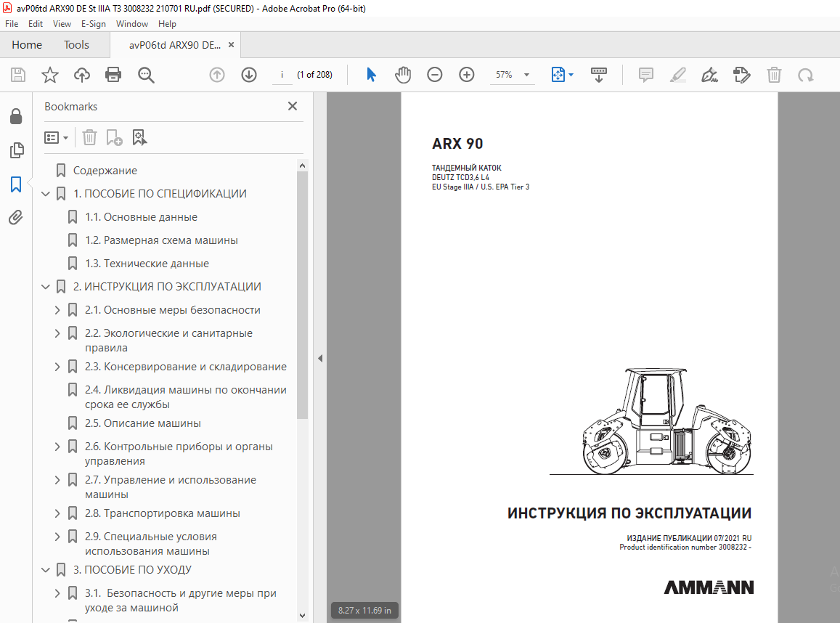
Task: Open zoom level dropdown at 57%
Action: 526,75
